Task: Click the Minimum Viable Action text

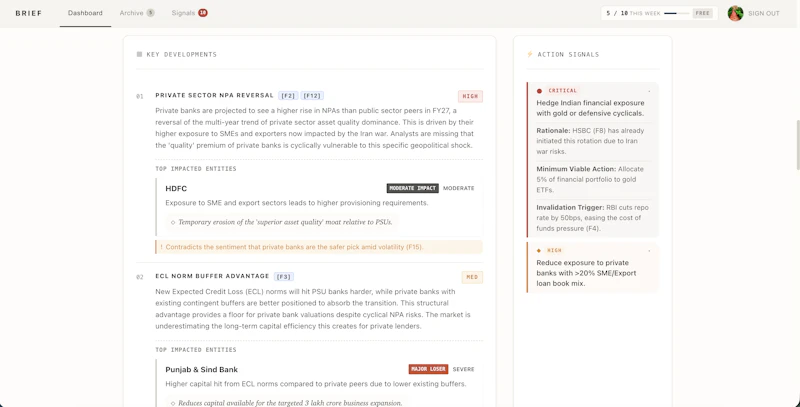Action: coord(590,180)
